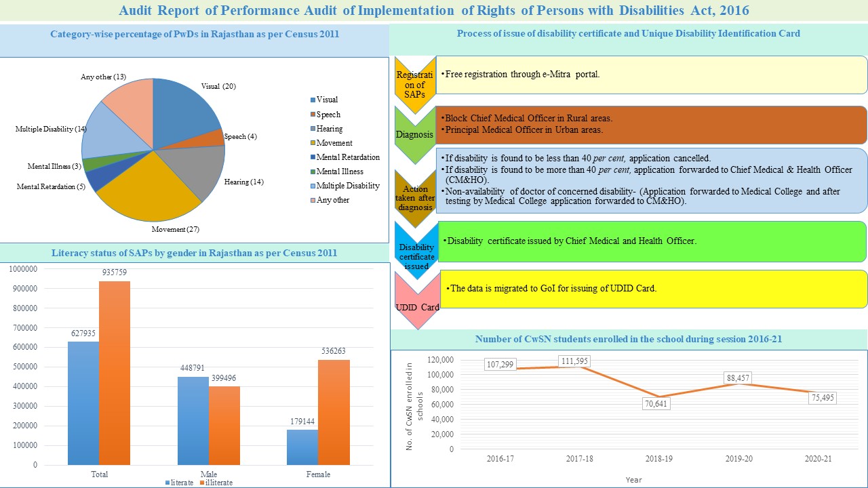Click the 'Any other (13)' pie label

tap(103, 76)
